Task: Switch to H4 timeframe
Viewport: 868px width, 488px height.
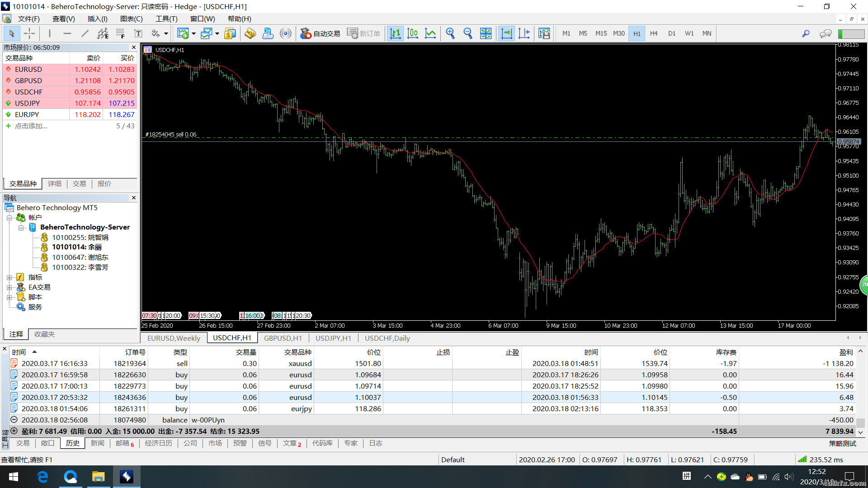Action: tap(654, 33)
